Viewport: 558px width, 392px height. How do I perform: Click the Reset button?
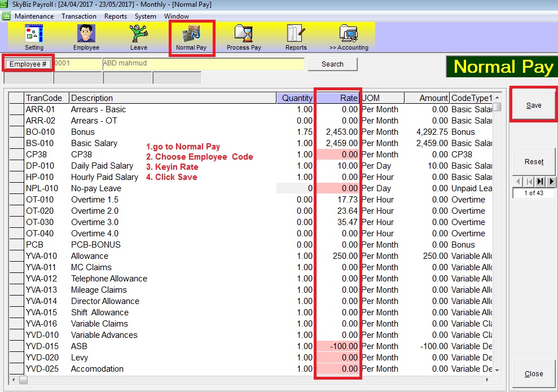533,162
